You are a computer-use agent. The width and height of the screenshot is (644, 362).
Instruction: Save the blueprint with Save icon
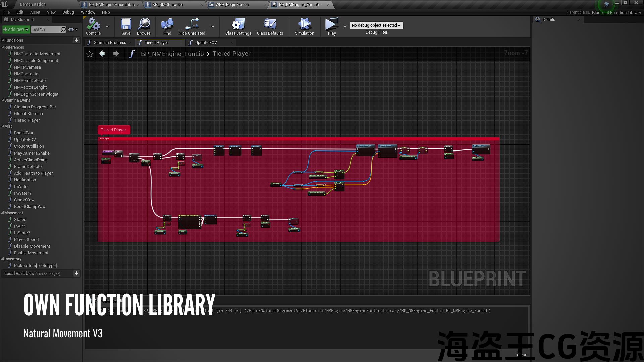coord(126,24)
